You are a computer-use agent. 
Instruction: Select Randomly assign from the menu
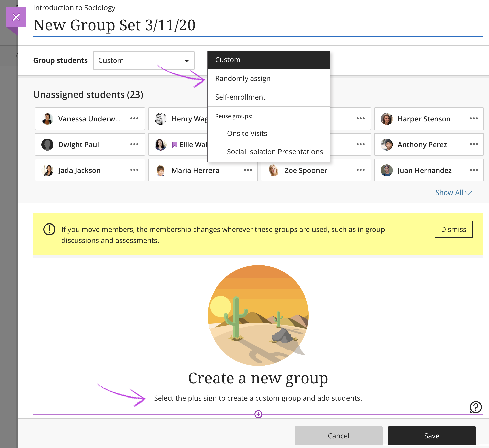(242, 78)
